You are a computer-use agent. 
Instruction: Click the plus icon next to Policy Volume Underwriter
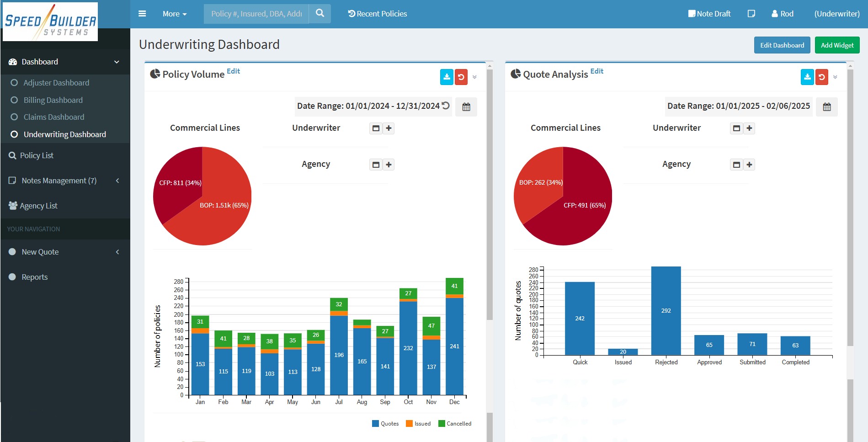(389, 128)
